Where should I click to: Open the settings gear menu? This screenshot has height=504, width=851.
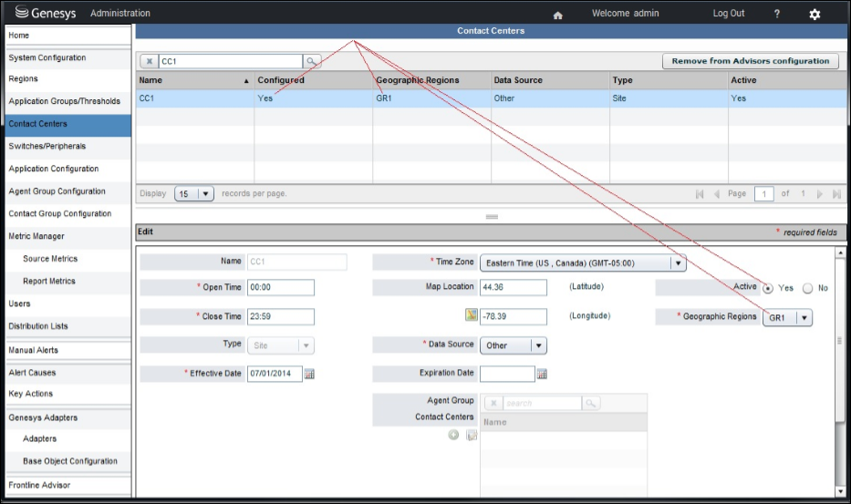[x=815, y=15]
